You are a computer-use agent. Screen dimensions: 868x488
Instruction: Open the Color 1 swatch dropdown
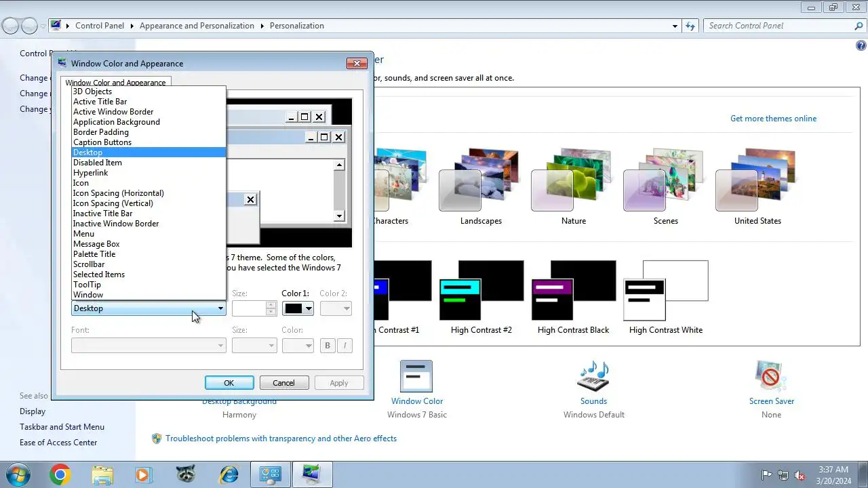[298, 308]
